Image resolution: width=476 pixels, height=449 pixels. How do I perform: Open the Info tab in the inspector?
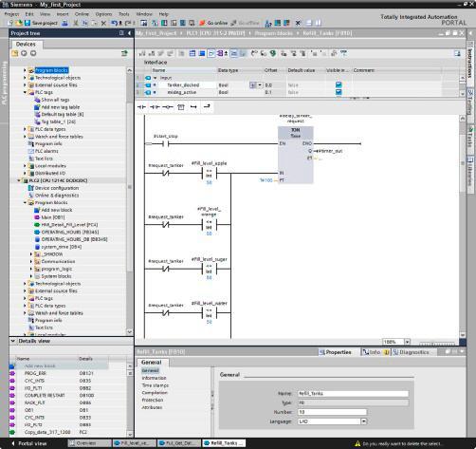click(x=375, y=352)
